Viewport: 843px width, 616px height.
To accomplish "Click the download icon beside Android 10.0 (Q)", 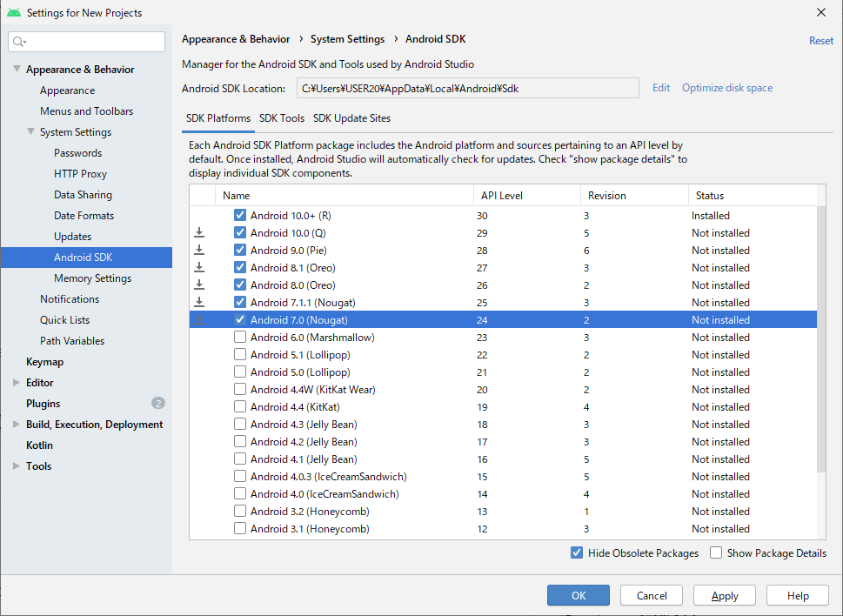I will 199,233.
